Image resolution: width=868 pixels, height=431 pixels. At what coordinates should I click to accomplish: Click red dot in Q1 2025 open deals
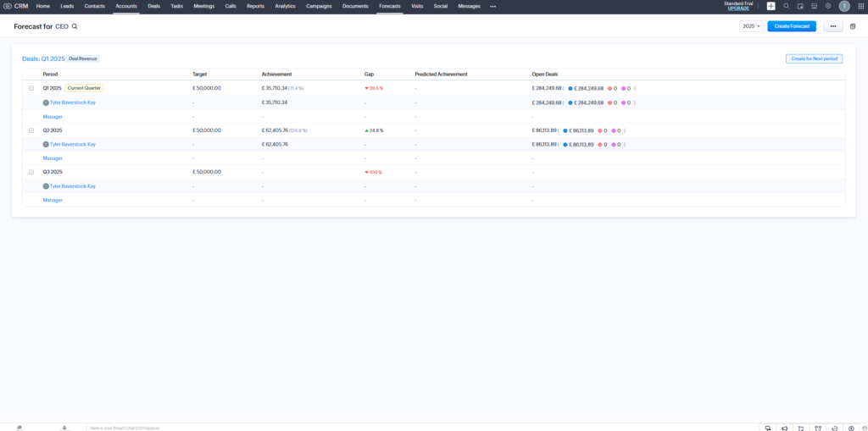pyautogui.click(x=609, y=89)
